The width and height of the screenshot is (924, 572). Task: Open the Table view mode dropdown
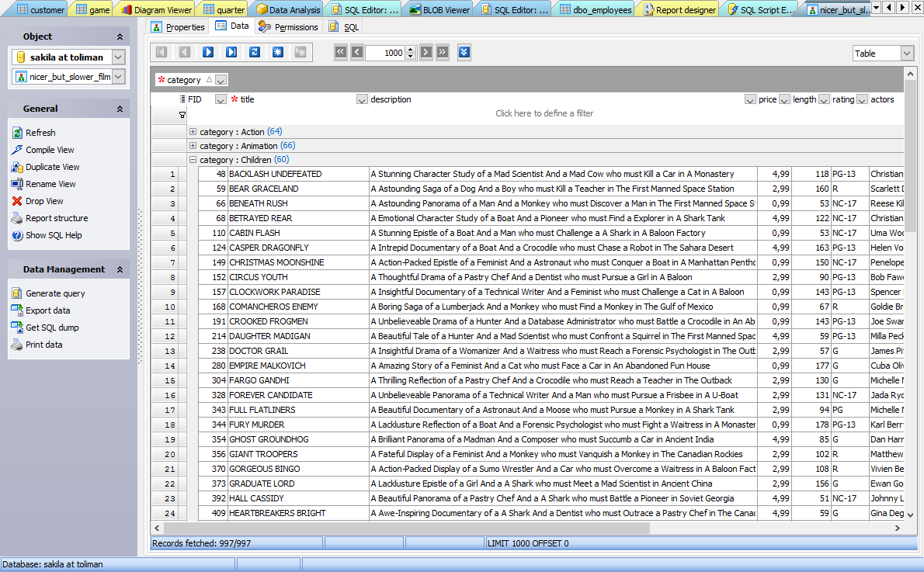907,54
